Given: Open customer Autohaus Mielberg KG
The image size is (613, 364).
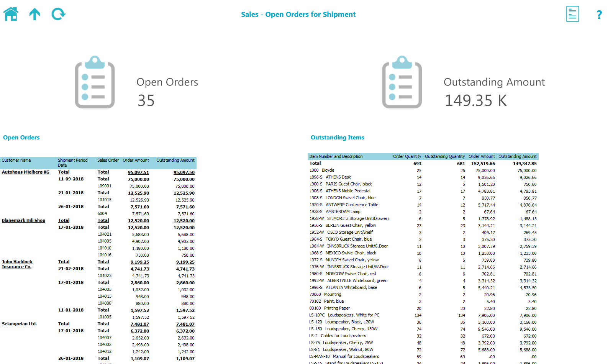Looking at the screenshot, I should pos(25,172).
